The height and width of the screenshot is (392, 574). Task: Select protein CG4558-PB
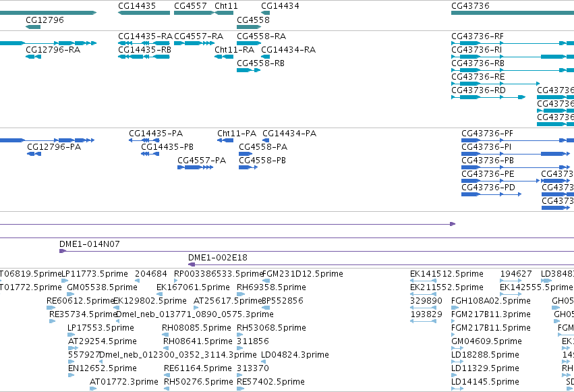pos(248,167)
